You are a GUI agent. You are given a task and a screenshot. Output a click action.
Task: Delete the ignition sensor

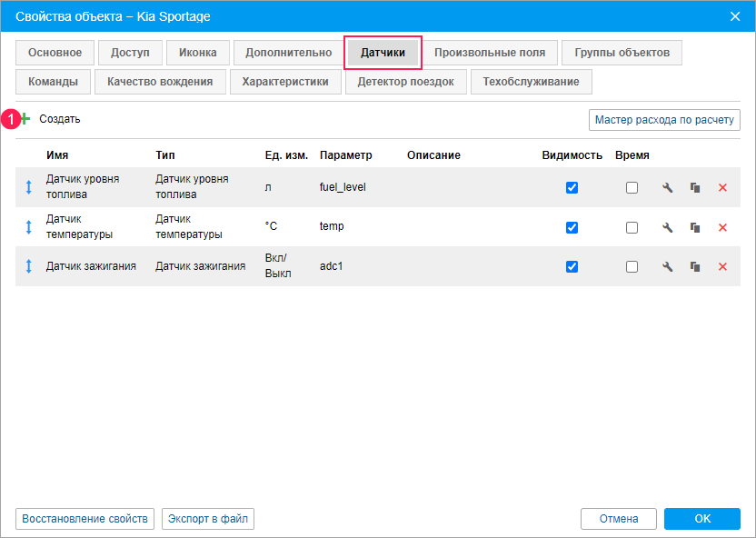coord(722,266)
